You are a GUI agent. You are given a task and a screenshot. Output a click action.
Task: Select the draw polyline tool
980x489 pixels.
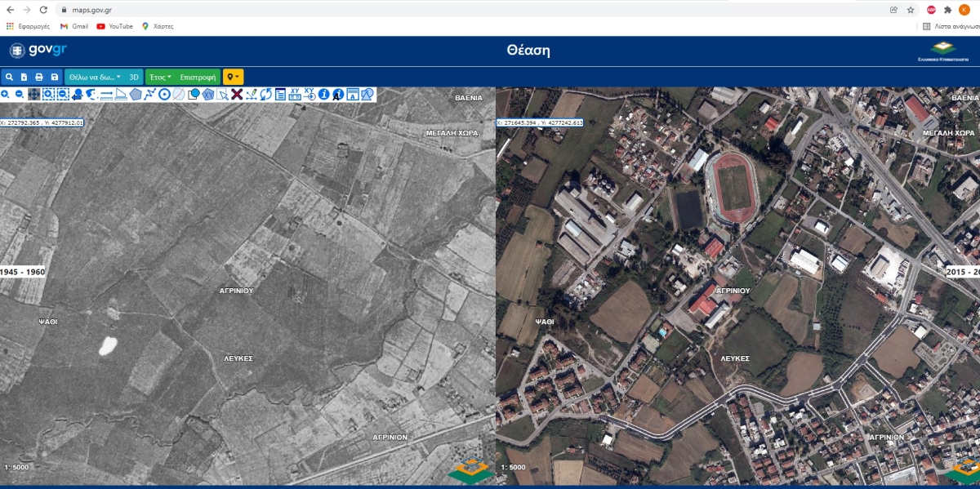point(150,94)
